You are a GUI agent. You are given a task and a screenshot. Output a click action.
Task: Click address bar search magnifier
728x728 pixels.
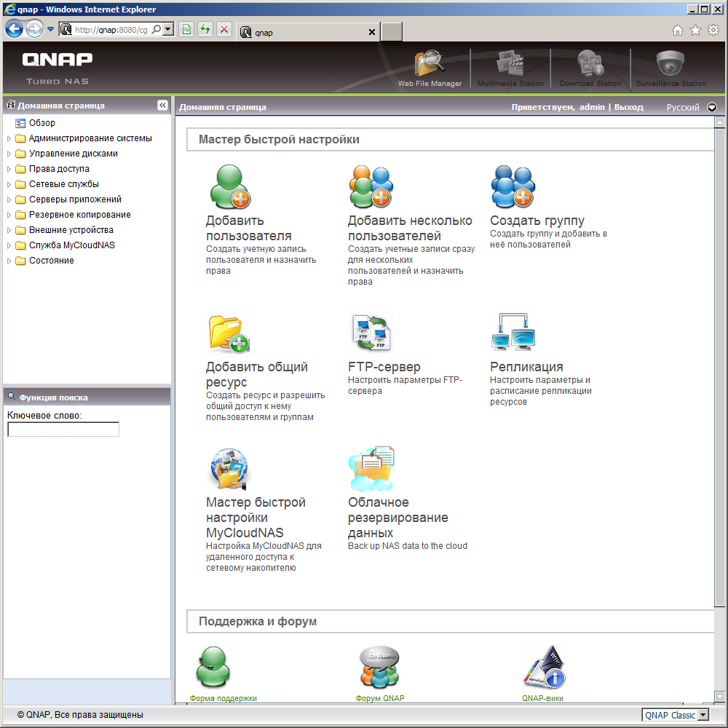click(x=157, y=29)
